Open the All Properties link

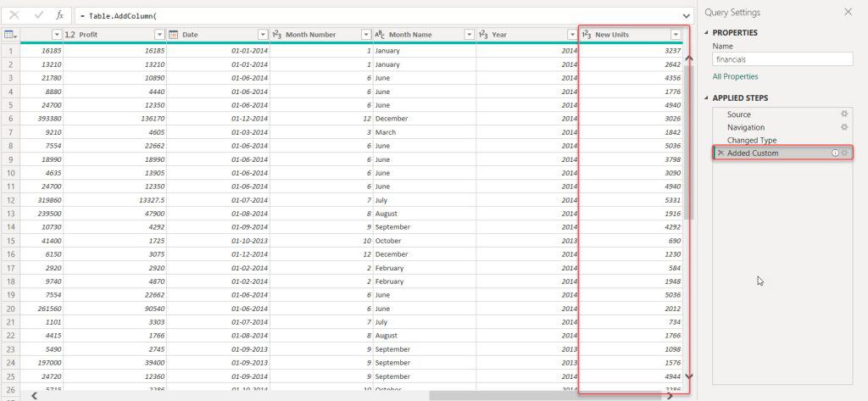click(735, 76)
